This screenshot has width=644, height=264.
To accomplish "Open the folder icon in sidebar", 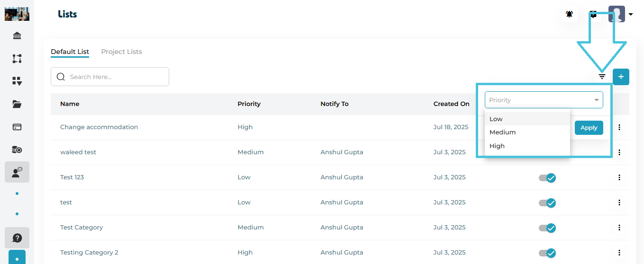I will 17,104.
